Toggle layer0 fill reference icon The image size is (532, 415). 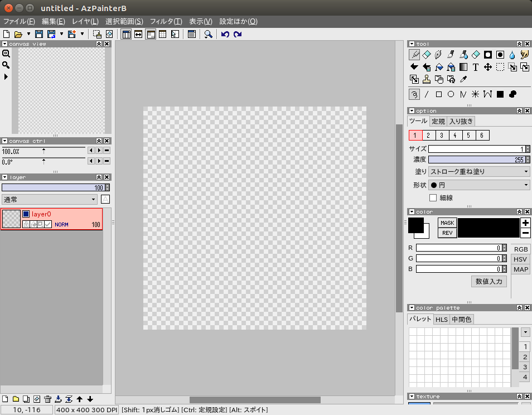point(33,224)
